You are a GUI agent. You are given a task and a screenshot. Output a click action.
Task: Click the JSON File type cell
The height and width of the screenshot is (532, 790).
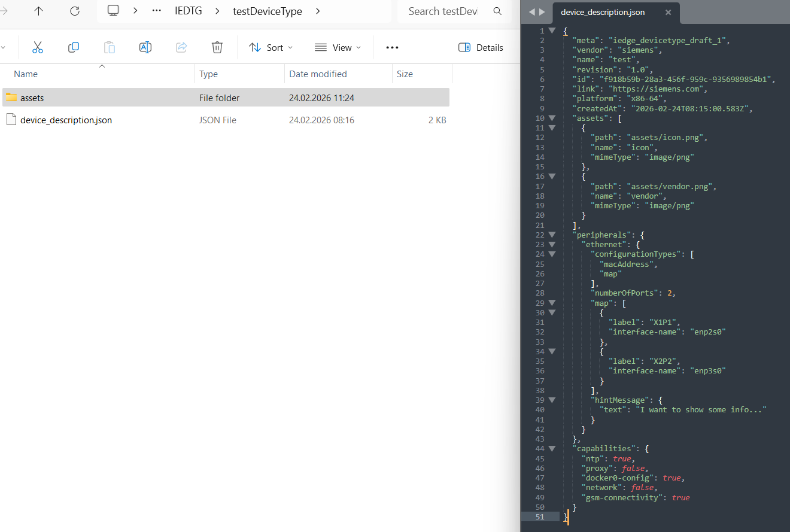(x=218, y=120)
